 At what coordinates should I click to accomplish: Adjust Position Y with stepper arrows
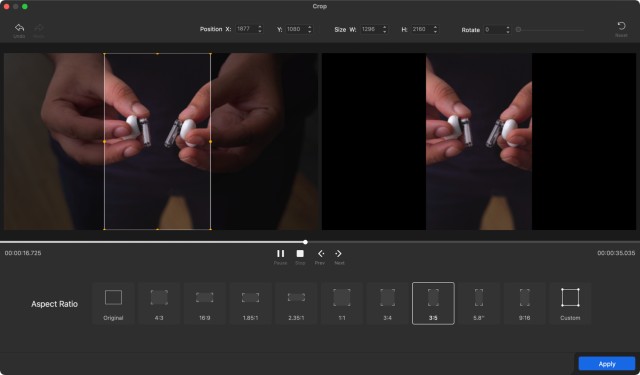(x=310, y=29)
